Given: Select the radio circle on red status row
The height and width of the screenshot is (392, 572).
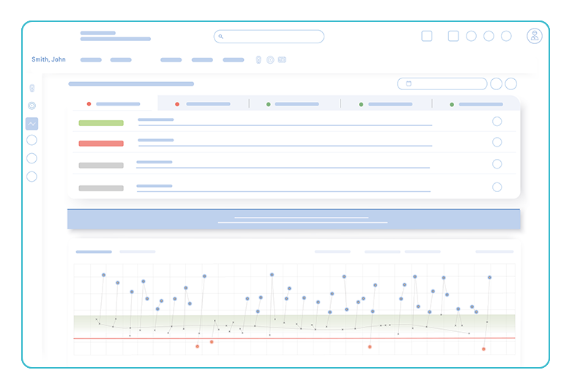Looking at the screenshot, I should 497,142.
